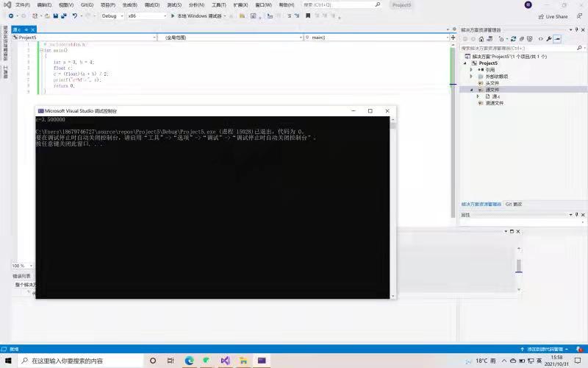
Task: Toggle the preview selected items icon
Action: tap(557, 39)
